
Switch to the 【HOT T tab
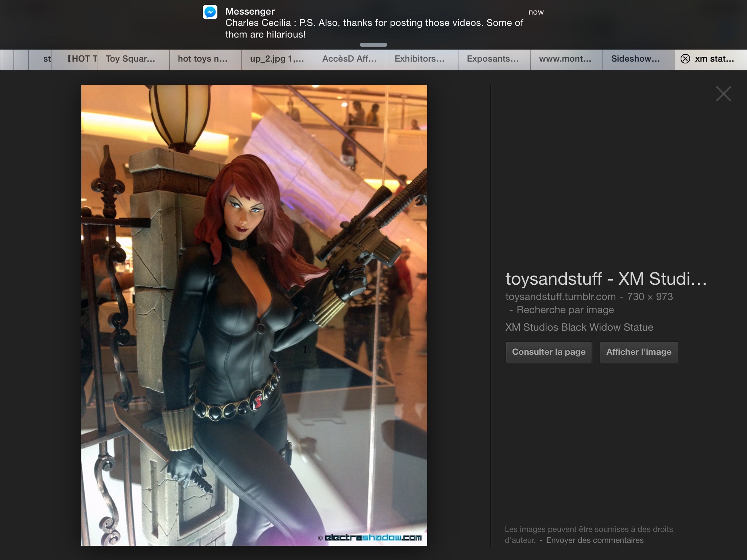(74, 59)
